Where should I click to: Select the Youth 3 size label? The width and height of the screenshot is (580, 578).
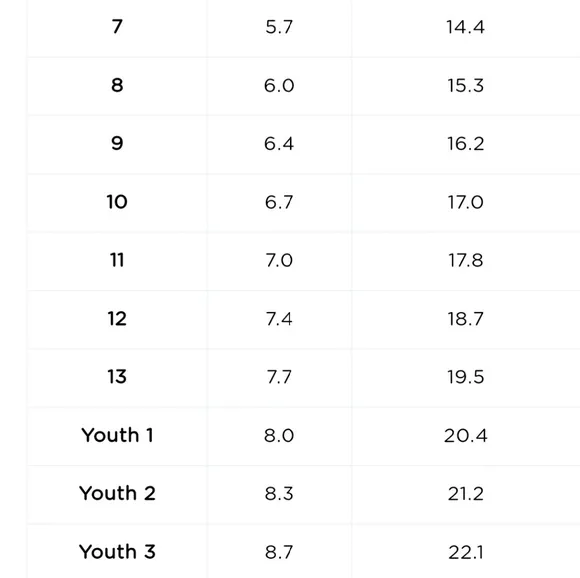tap(117, 552)
